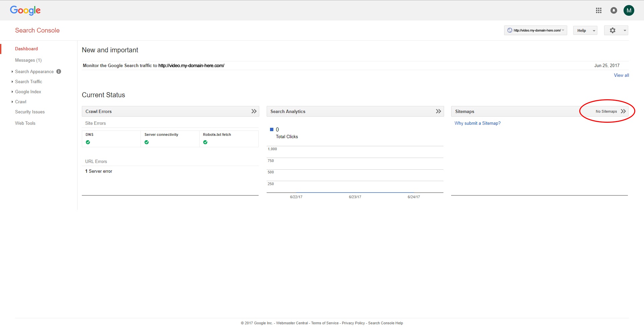Click the Google logo
Viewport: 644px width, 327px height.
click(25, 10)
